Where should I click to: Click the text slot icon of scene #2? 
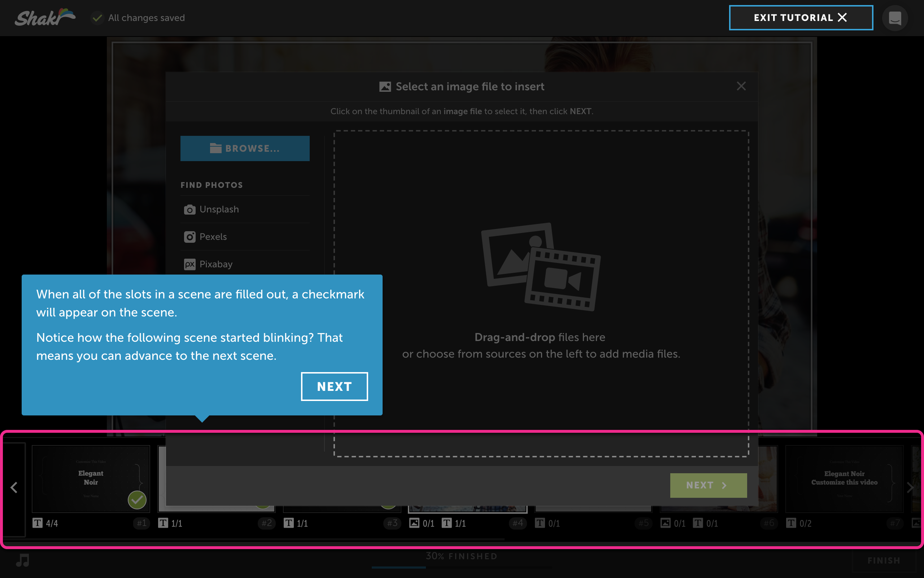pyautogui.click(x=163, y=523)
